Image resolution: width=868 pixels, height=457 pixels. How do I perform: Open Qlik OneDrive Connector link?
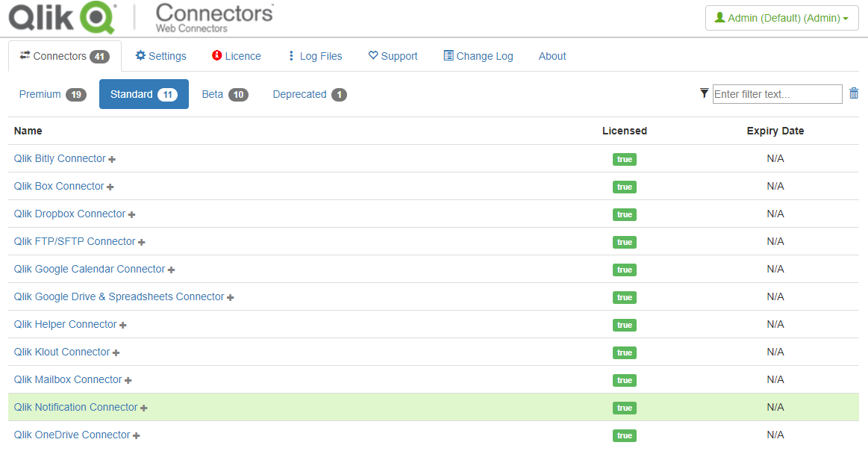click(x=72, y=435)
